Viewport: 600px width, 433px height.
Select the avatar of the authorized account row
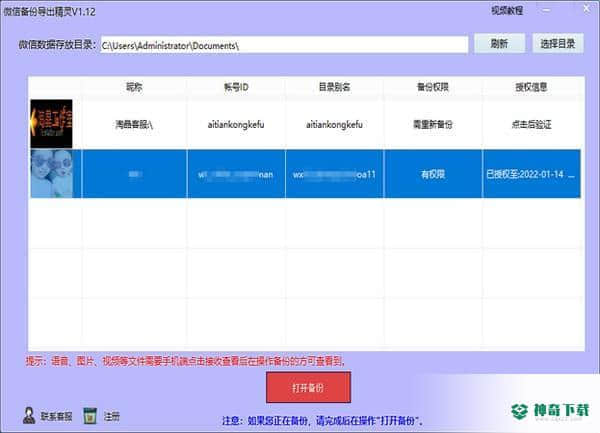pyautogui.click(x=51, y=174)
